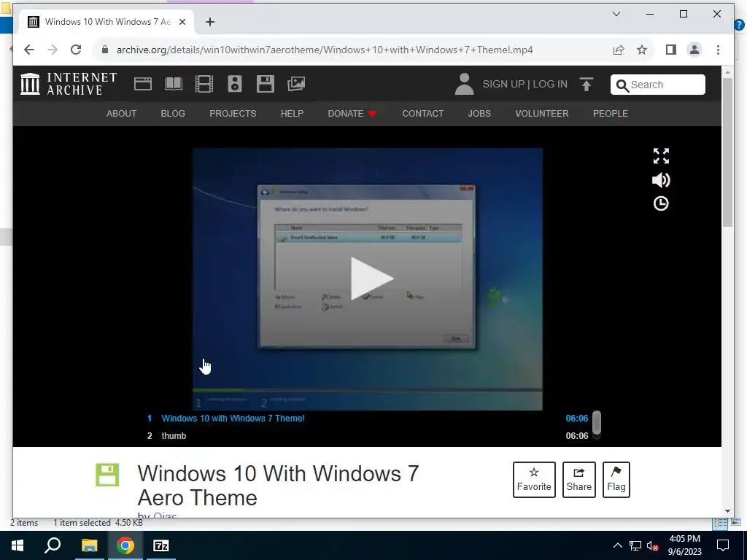The width and height of the screenshot is (747, 560).
Task: Open File Explorer from taskbar
Action: pos(89,545)
